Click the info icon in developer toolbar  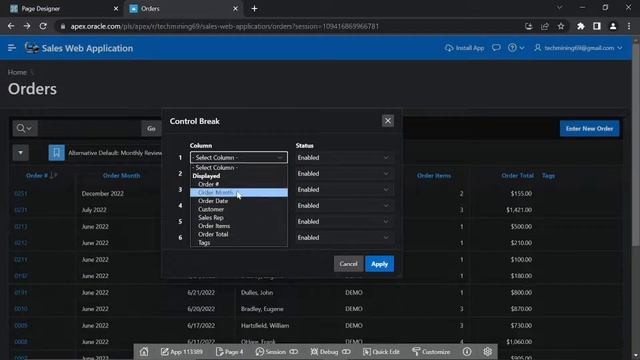[467, 351]
